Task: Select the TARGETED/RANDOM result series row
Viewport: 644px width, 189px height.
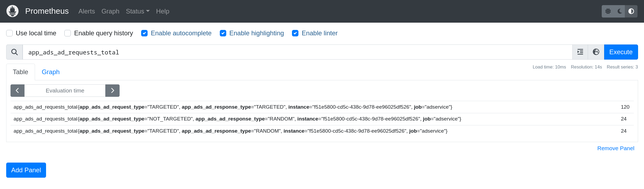Action: [x=322, y=131]
